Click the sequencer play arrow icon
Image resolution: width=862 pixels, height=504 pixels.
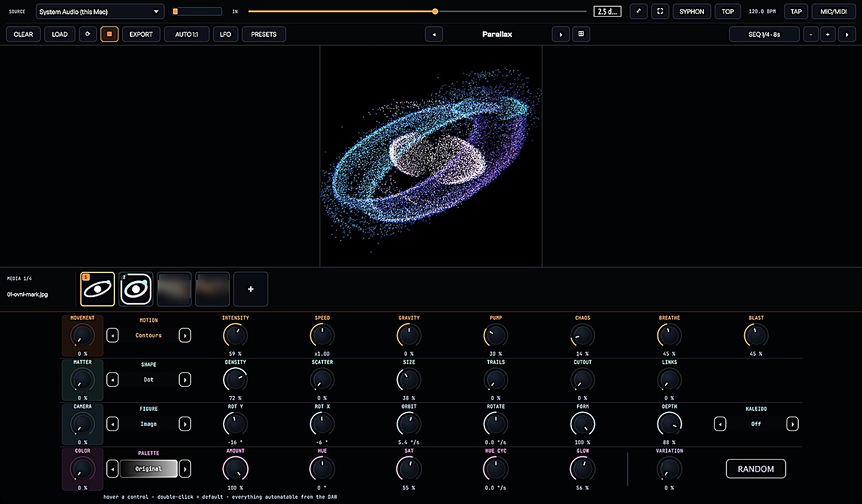(x=847, y=34)
